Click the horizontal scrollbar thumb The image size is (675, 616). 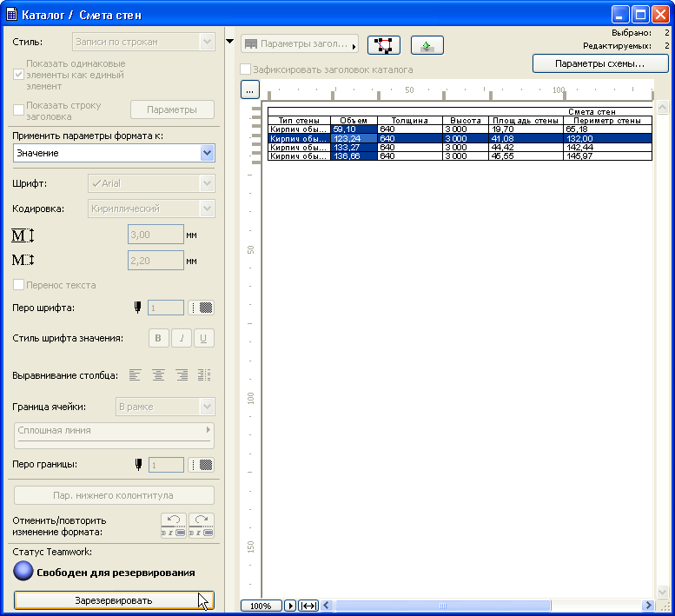tap(442, 606)
